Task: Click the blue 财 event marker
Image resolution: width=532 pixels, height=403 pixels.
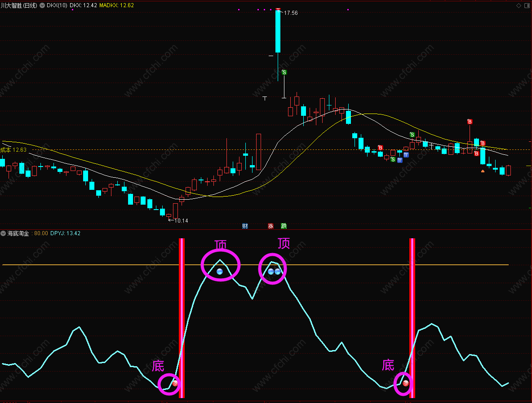Action: point(245,226)
